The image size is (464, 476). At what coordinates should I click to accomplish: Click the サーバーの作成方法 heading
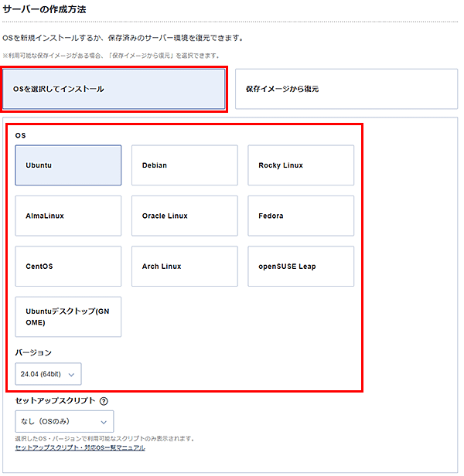tap(44, 9)
